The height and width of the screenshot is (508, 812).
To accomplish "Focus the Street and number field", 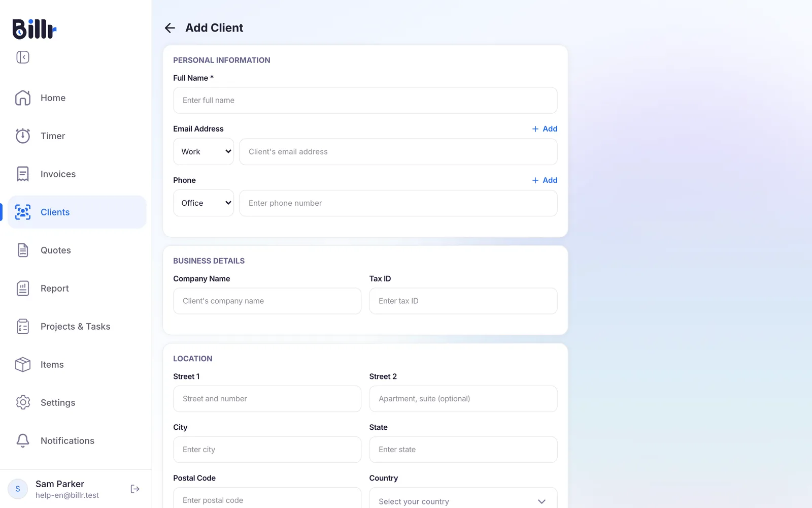I will tap(267, 399).
